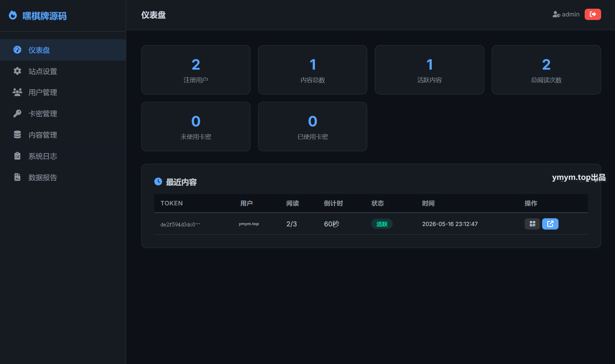This screenshot has height=364, width=615.
Task: Open 内容管理 in the sidebar
Action: 63,135
